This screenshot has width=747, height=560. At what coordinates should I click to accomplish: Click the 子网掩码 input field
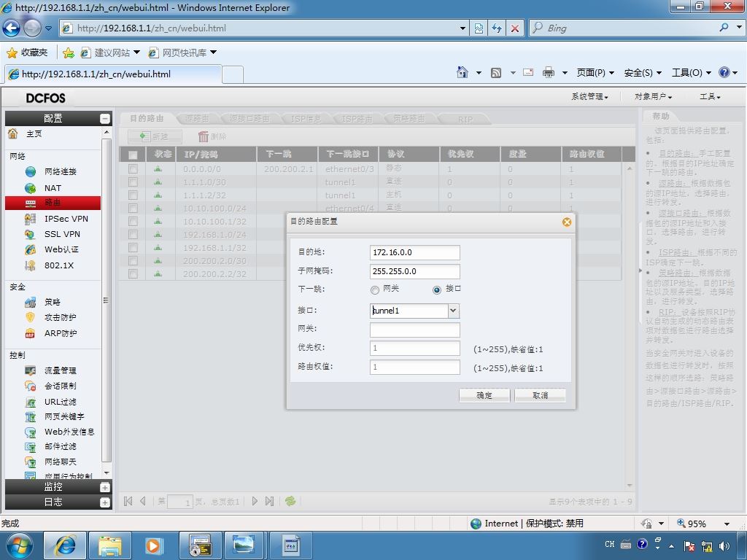point(414,271)
